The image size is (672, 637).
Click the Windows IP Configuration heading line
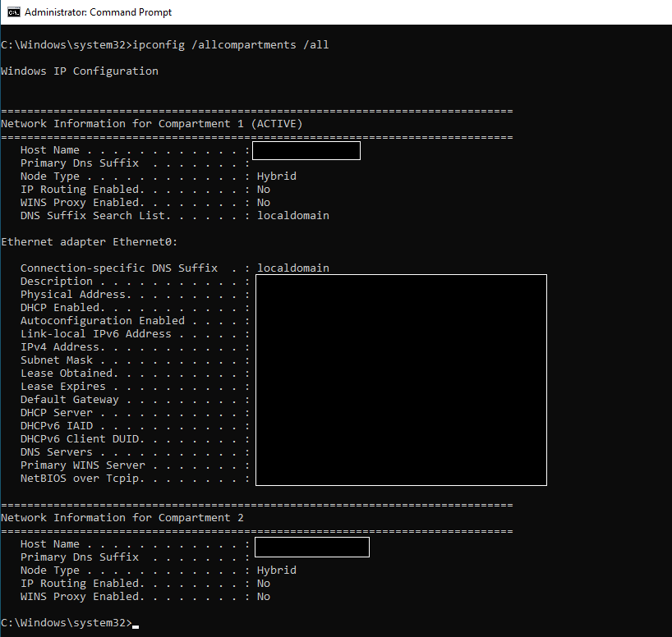80,71
